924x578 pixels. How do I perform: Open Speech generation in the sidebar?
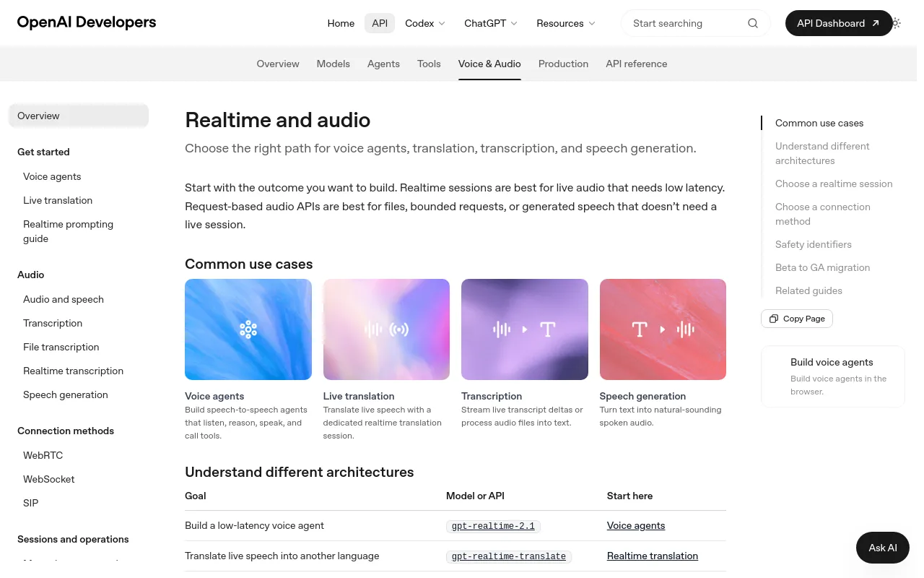coord(66,394)
